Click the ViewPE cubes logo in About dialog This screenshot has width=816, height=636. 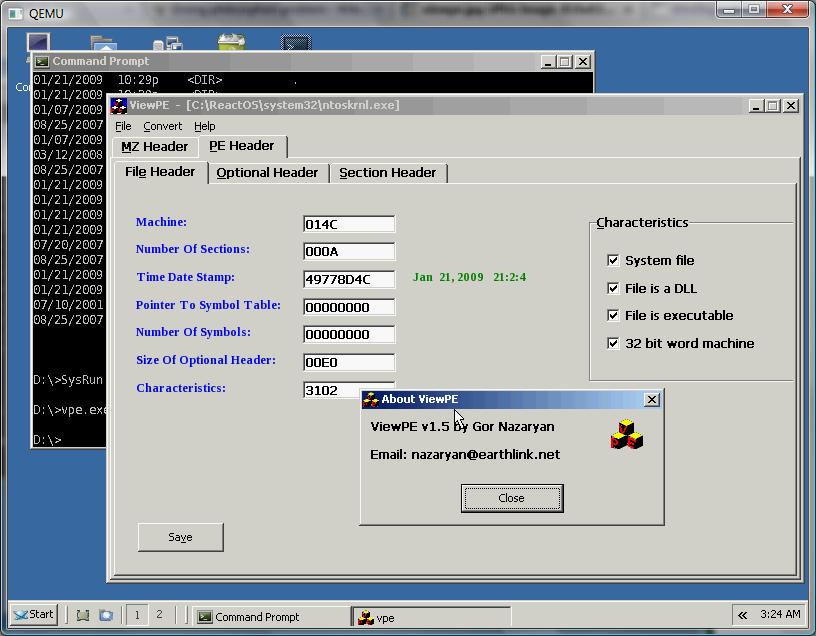pos(627,434)
